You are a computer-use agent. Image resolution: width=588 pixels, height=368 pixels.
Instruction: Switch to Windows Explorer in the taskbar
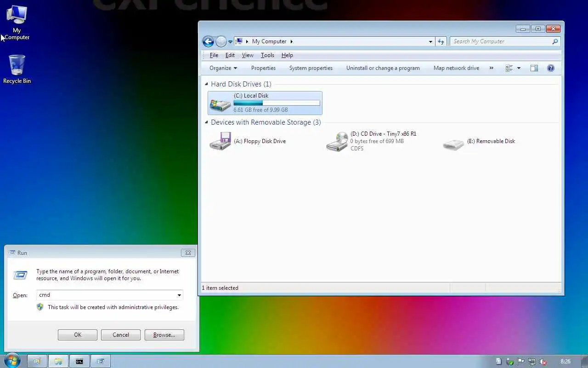tap(58, 361)
